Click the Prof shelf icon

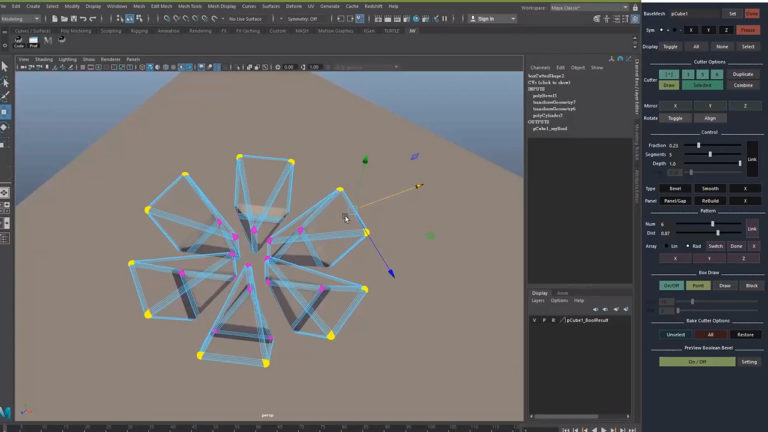33,41
